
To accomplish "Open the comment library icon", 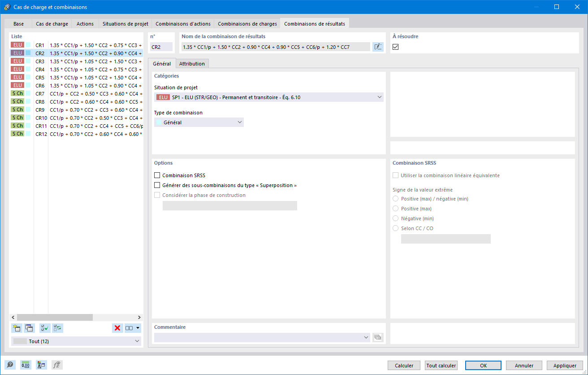I will [x=378, y=337].
